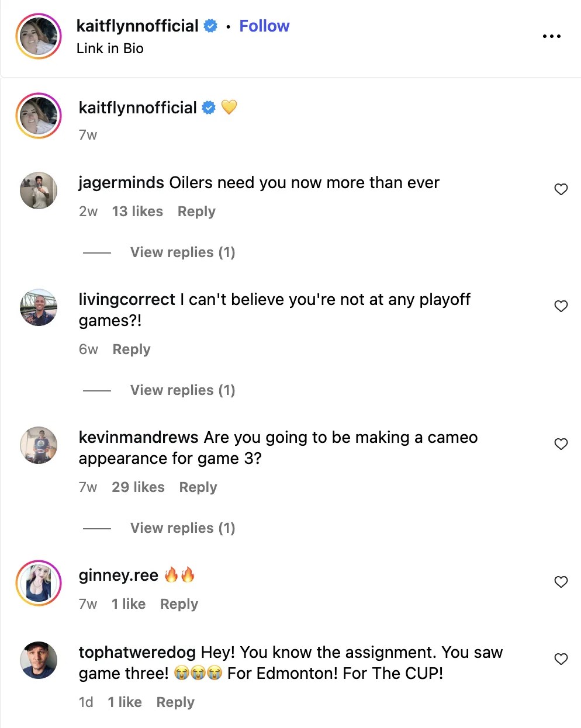
Task: View replies to livingcorrect's comment
Action: point(182,390)
